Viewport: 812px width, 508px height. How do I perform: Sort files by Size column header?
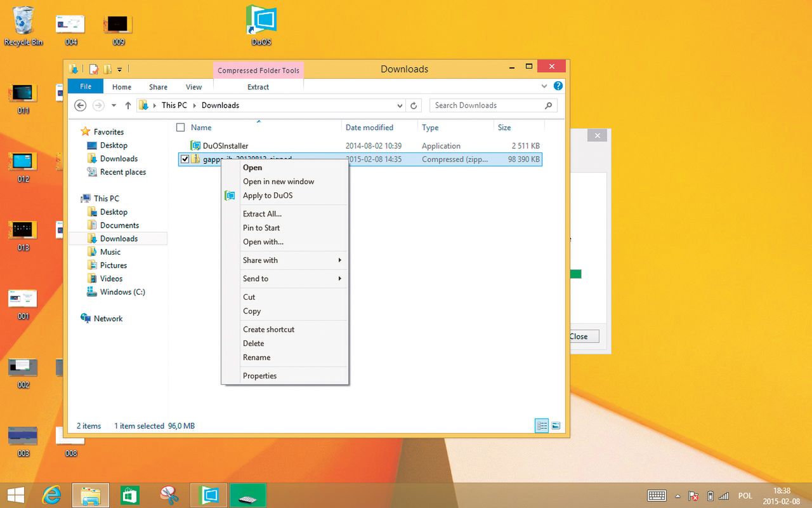[x=519, y=128]
